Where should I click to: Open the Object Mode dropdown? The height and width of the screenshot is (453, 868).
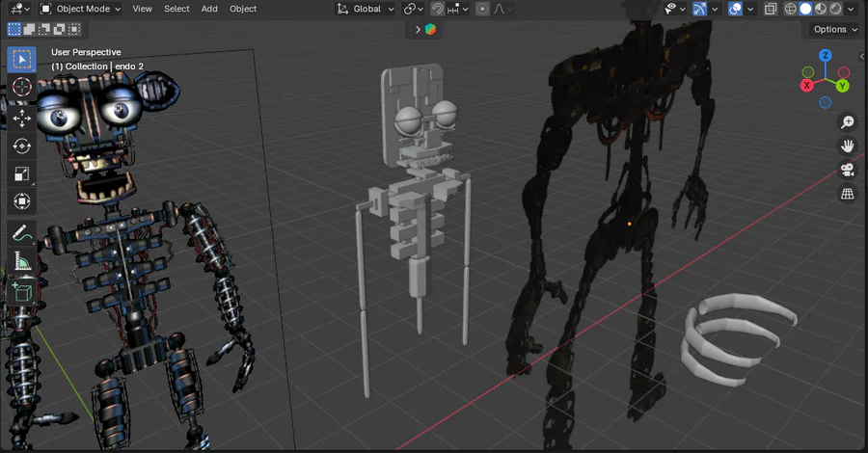click(x=81, y=9)
